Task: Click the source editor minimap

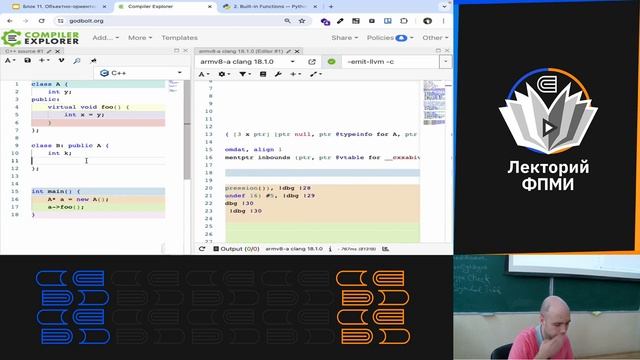Action: tap(174, 86)
